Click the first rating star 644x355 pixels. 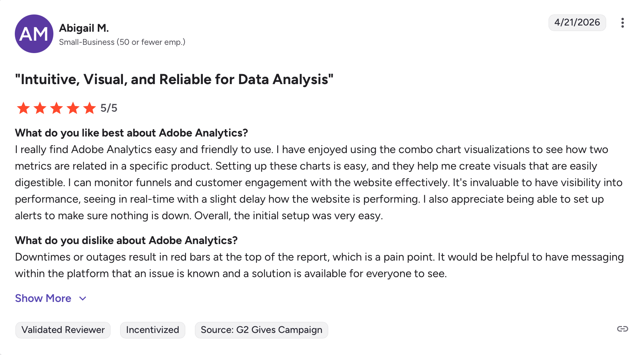point(23,108)
